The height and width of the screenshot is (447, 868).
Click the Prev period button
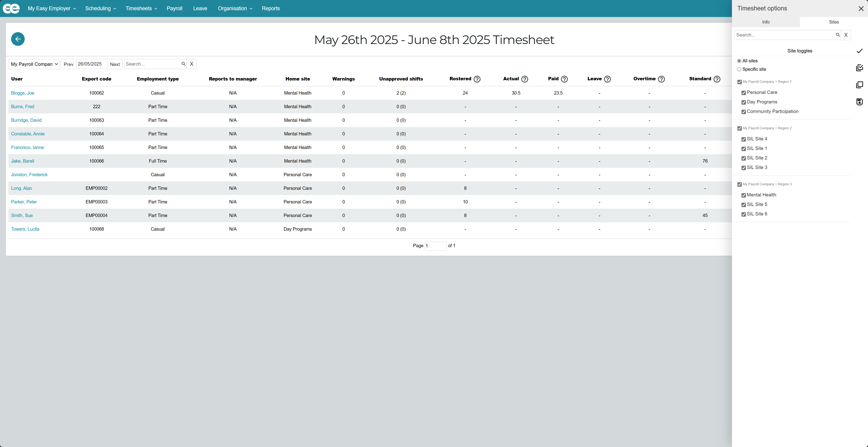tap(68, 64)
